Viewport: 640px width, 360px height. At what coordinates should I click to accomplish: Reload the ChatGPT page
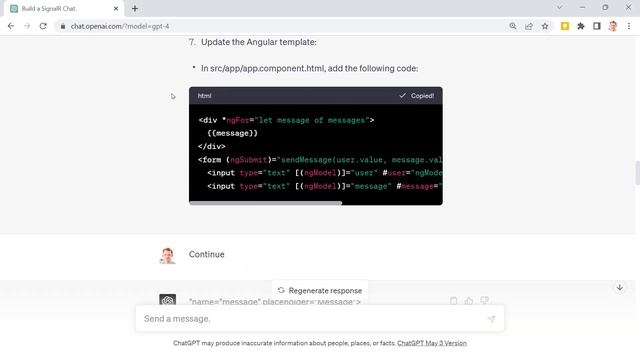pos(43,26)
